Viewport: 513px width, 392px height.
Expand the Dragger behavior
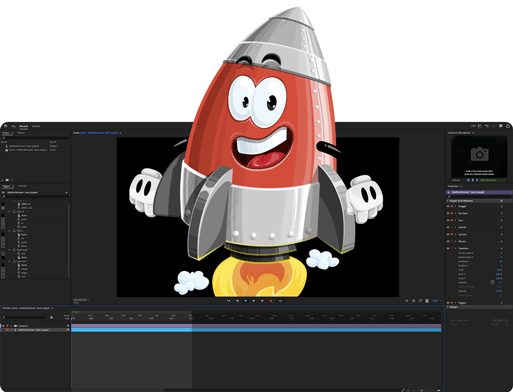(x=455, y=206)
